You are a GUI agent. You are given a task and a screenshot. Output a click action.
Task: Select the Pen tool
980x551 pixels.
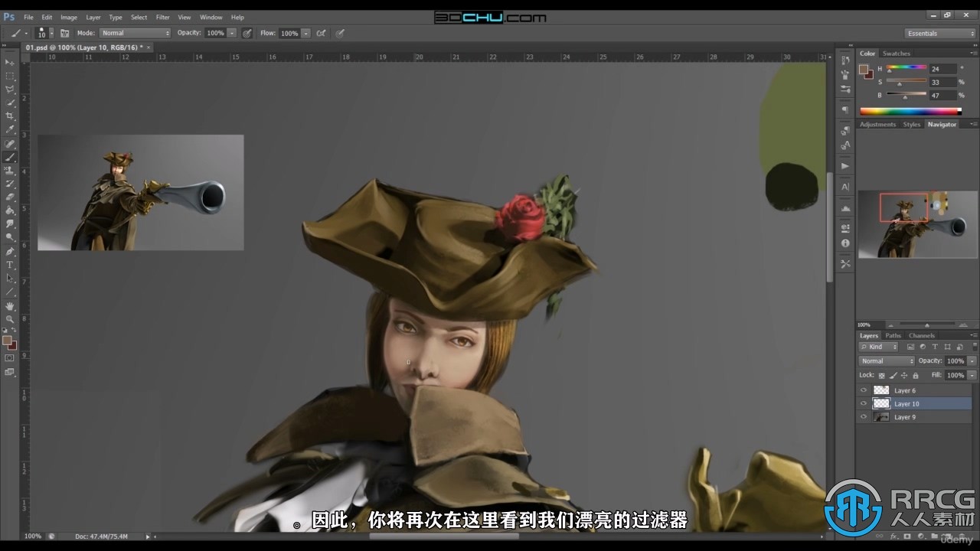pyautogui.click(x=10, y=251)
